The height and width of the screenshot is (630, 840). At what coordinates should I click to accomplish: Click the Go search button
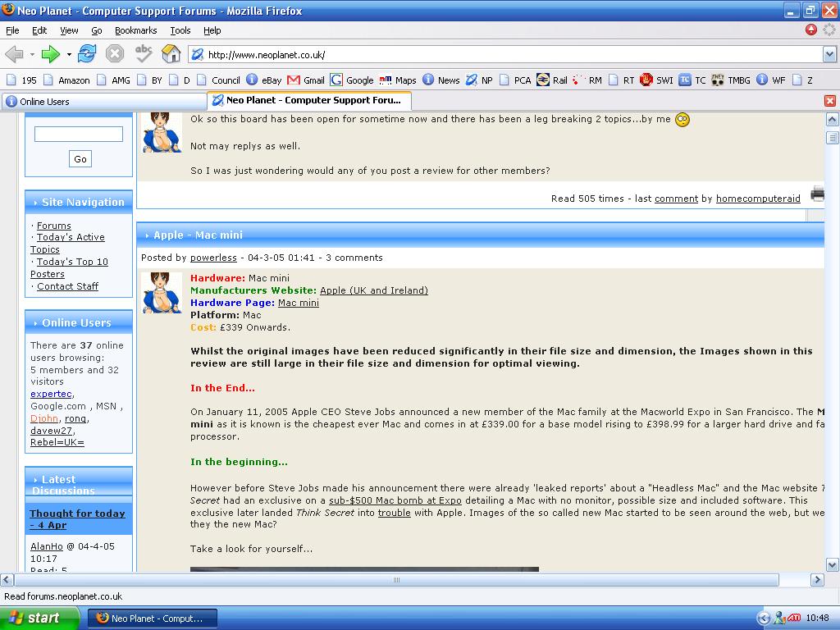80,159
